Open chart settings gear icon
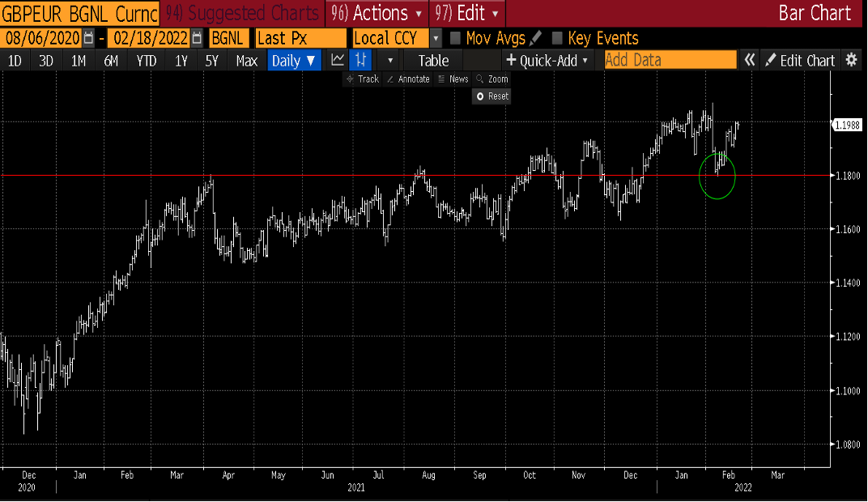This screenshot has width=868, height=502. pos(851,60)
